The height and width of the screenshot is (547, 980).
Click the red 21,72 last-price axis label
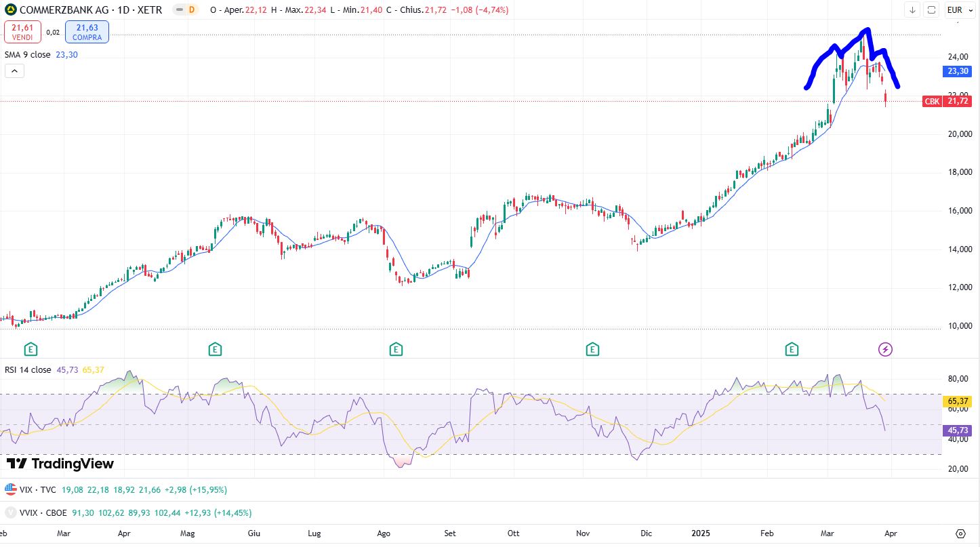[958, 102]
